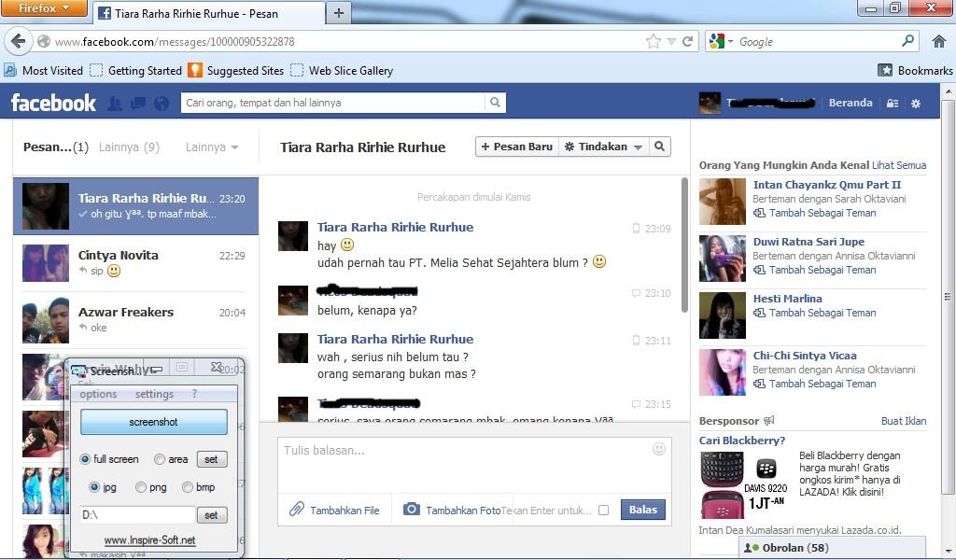This screenshot has height=560, width=956.
Task: Choose png format radio button
Action: pos(141,487)
